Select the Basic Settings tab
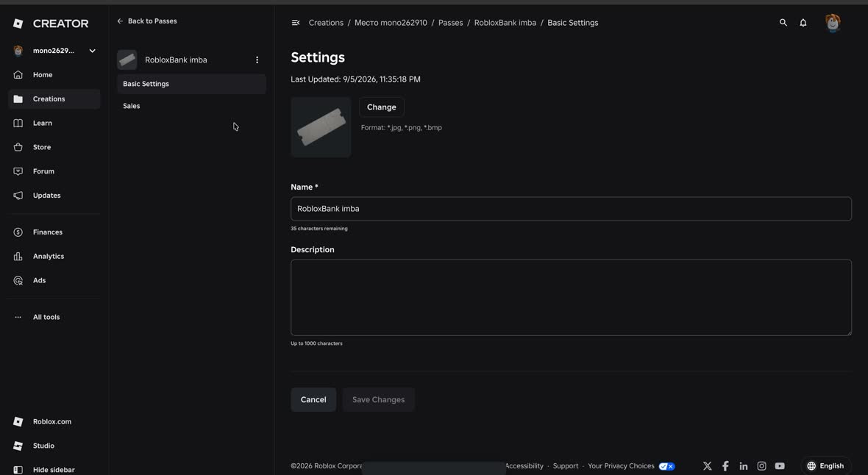868x475 pixels. [x=191, y=84]
